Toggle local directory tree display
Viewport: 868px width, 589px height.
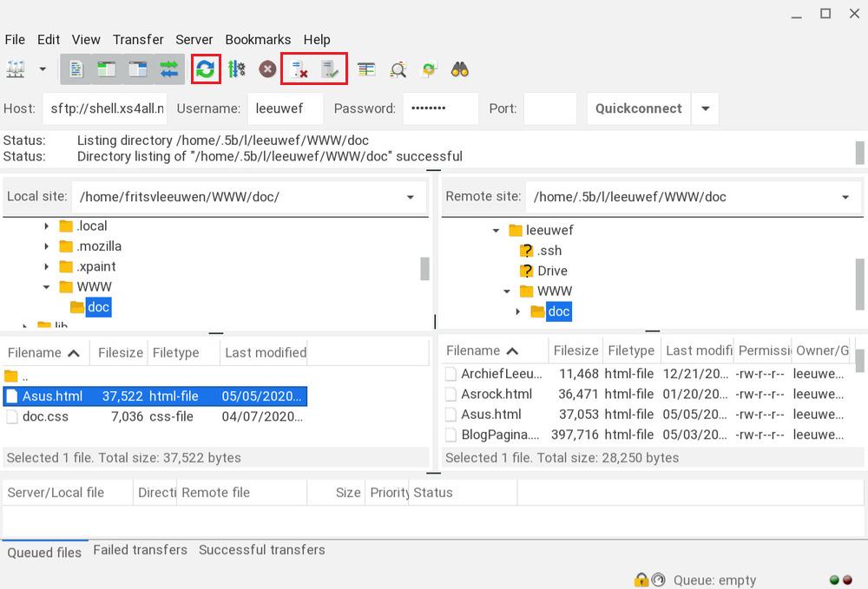(x=107, y=69)
